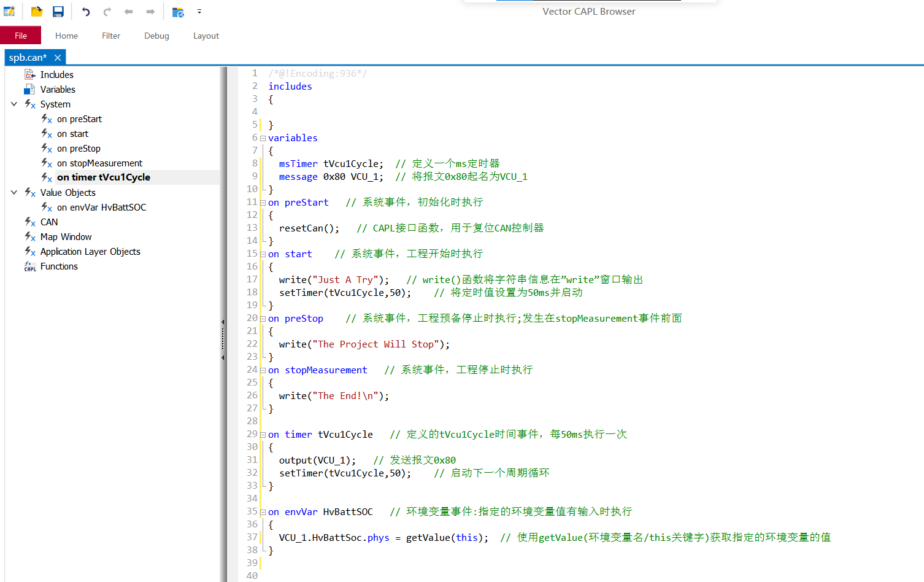Open the Variables section icon

29,89
